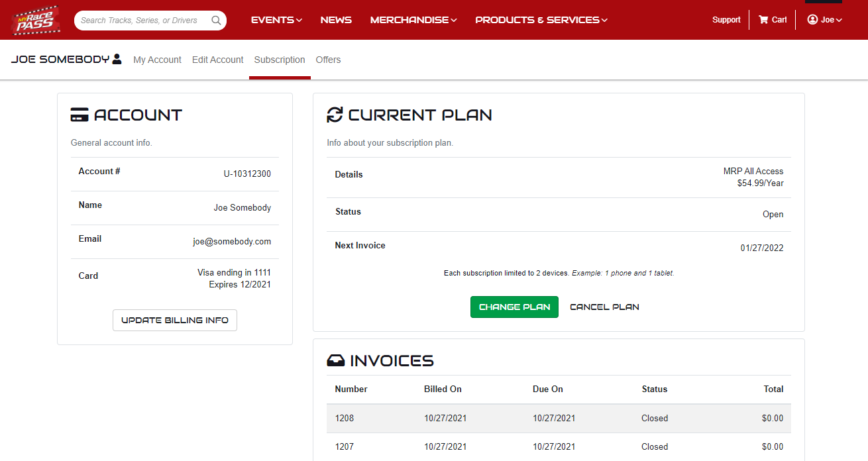Click the MyRacePass logo
Image resolution: width=868 pixels, height=461 pixels.
click(36, 20)
